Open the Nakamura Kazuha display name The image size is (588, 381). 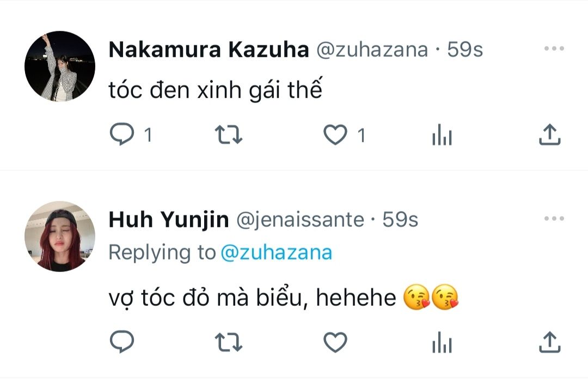(x=209, y=50)
